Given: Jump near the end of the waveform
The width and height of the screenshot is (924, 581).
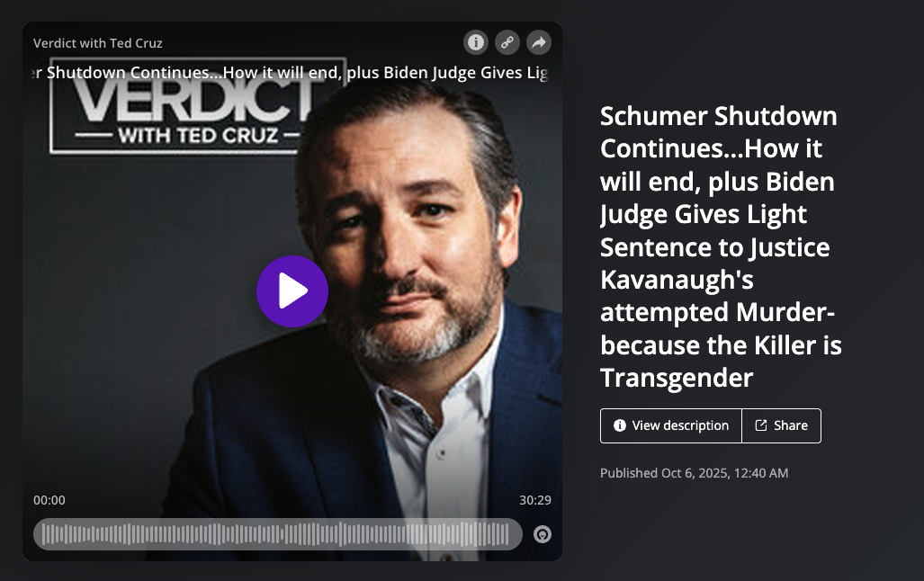Looking at the screenshot, I should coord(506,534).
